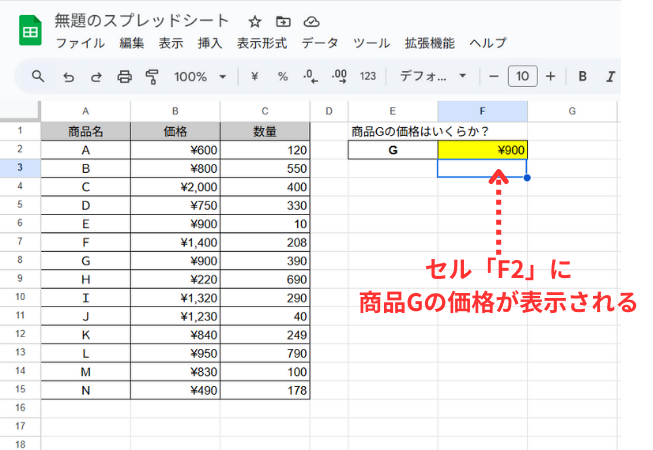Screen dimensions: 653x450
Task: Open the search magnifier in the toolbar
Action: tap(39, 76)
